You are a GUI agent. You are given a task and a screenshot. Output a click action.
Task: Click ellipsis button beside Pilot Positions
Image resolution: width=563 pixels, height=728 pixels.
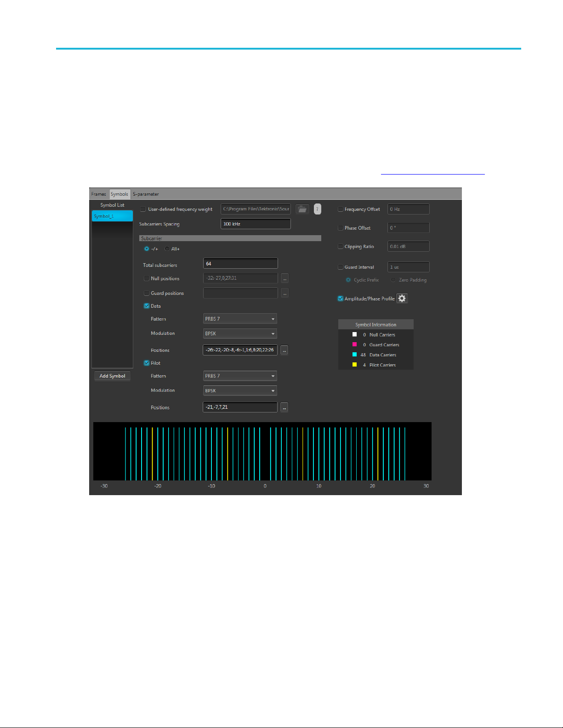(284, 407)
